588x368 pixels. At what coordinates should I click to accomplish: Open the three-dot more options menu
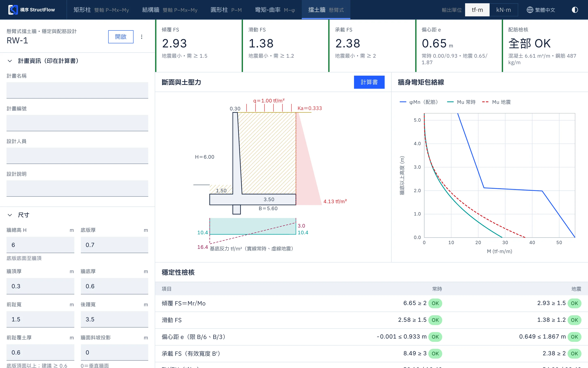[x=142, y=37]
